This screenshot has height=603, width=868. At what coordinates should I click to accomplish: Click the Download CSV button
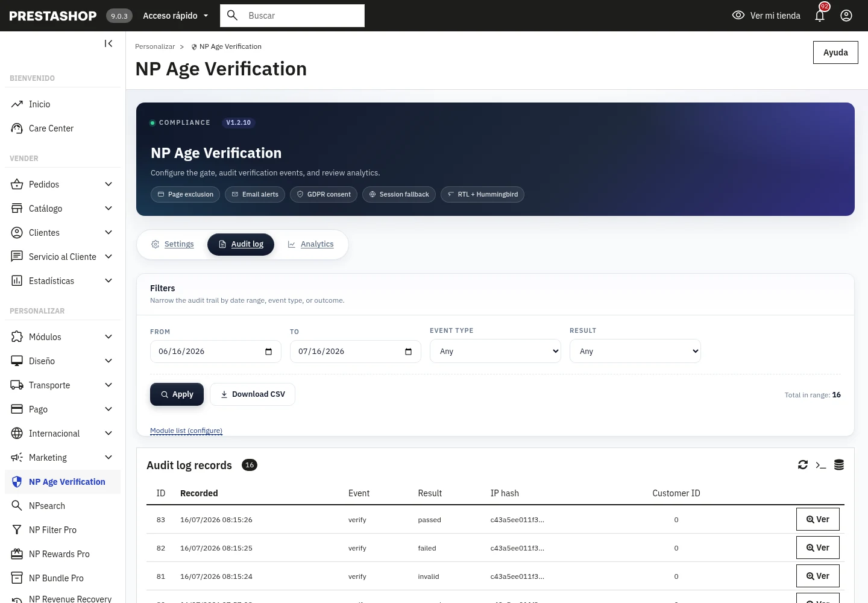(x=253, y=394)
